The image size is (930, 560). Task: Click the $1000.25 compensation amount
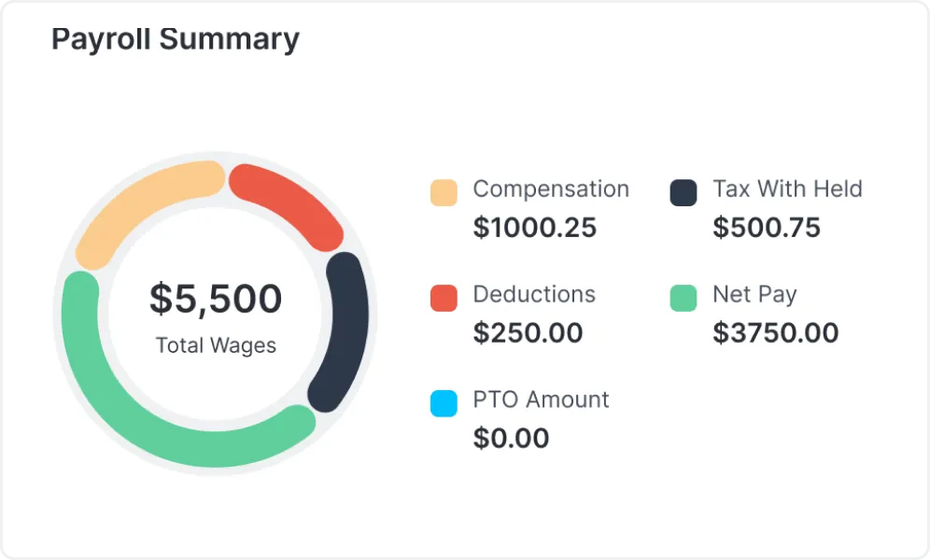coord(534,228)
